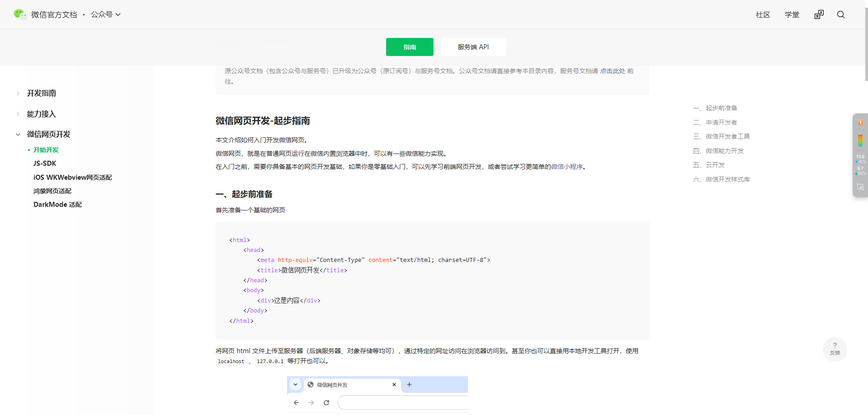Jump to 五、云开发 in right outline
Screen dimensions: 868x415
coord(709,165)
